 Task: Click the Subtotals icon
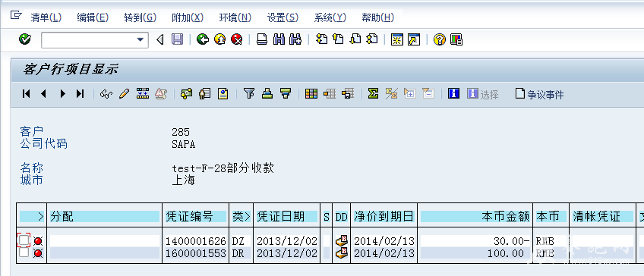click(391, 94)
